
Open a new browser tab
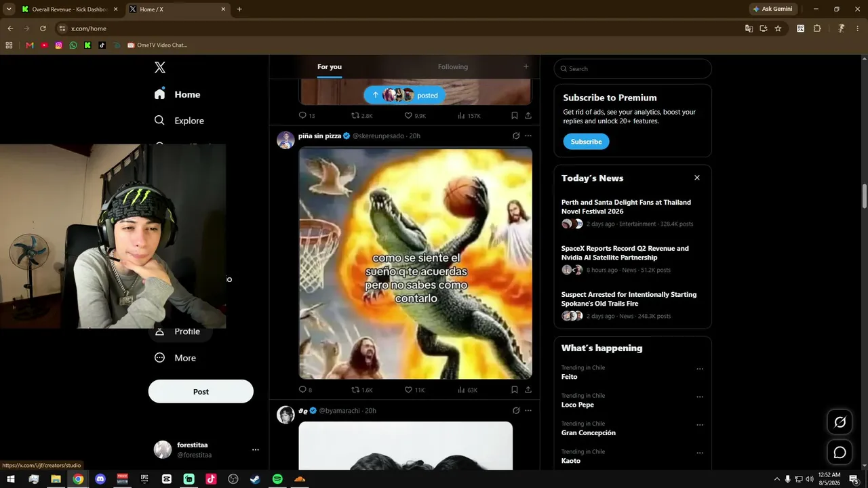click(x=239, y=9)
